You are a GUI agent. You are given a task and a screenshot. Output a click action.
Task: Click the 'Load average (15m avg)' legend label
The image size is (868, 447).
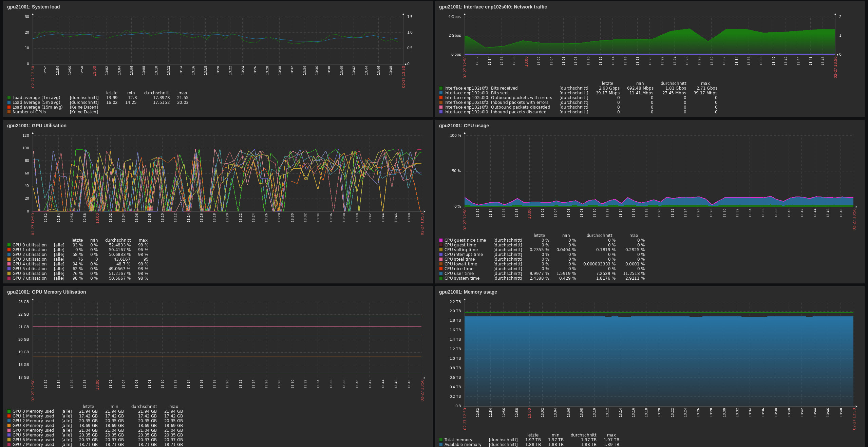[38, 107]
